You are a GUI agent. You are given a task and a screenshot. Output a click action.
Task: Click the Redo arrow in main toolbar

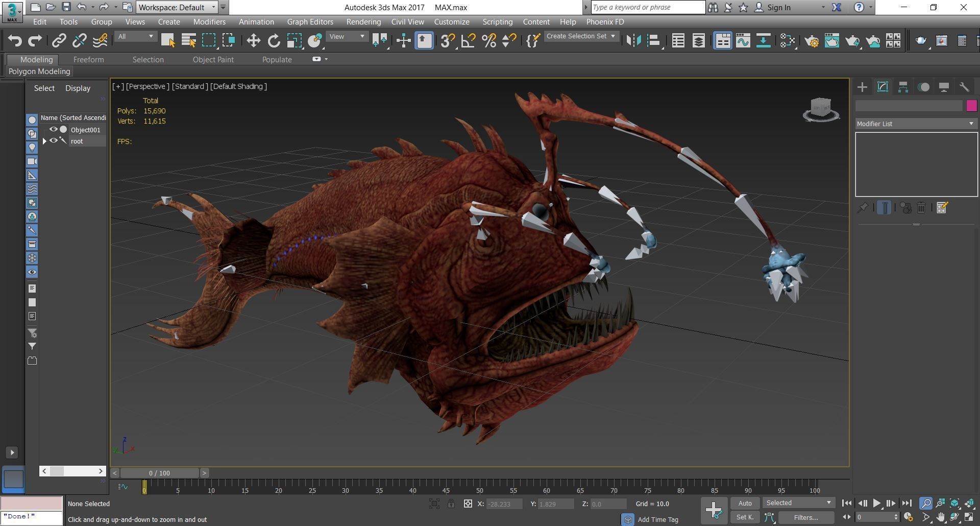tap(35, 41)
